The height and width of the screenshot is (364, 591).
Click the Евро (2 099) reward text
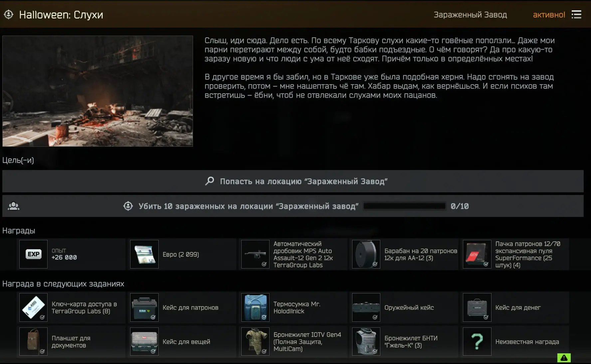coord(181,254)
